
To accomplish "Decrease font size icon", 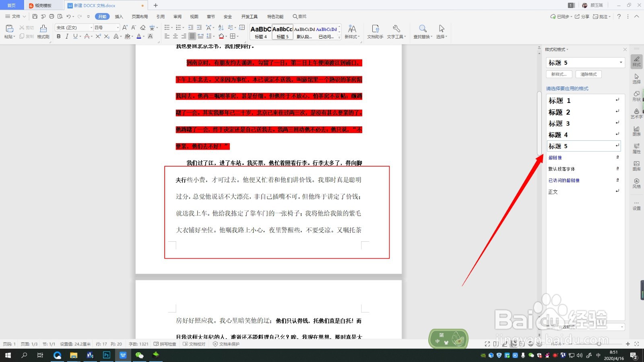I will tap(134, 27).
